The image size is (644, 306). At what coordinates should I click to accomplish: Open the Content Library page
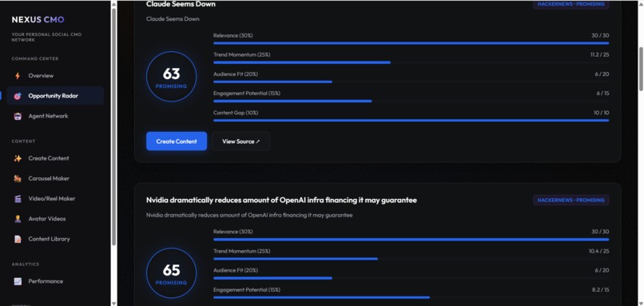(x=55, y=239)
